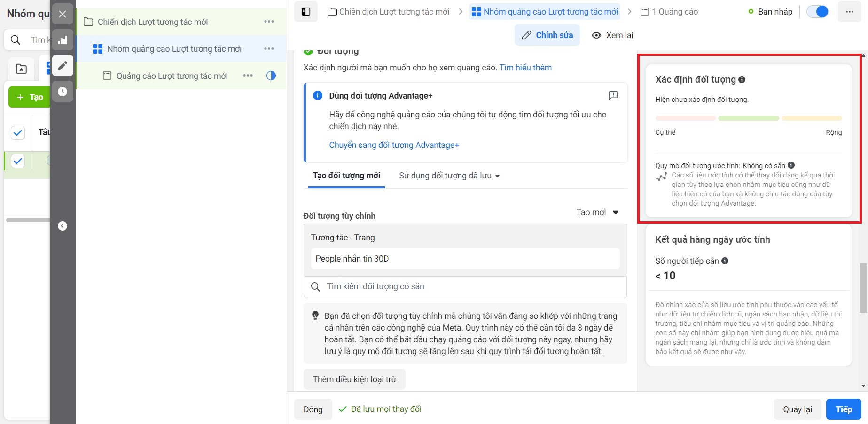Open the Tìm hiểu thêm link
This screenshot has width=868, height=424.
[525, 68]
